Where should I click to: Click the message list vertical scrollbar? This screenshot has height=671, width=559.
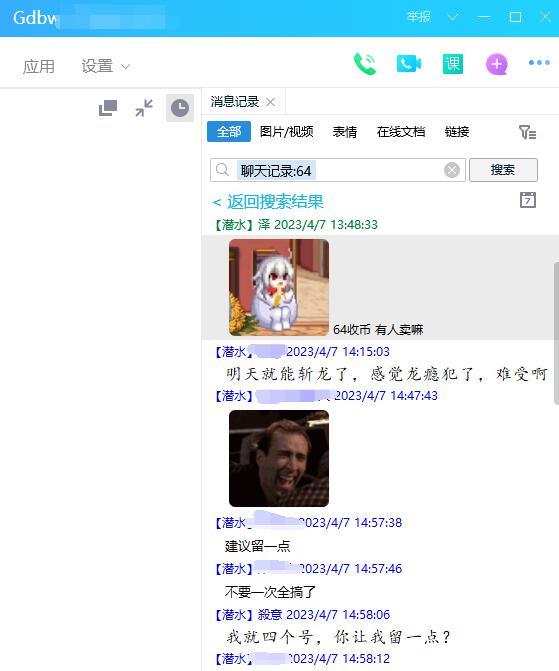(x=556, y=333)
